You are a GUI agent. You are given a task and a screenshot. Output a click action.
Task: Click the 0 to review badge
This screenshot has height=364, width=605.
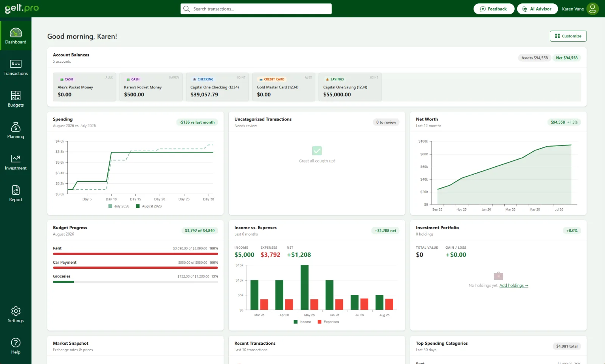point(386,122)
